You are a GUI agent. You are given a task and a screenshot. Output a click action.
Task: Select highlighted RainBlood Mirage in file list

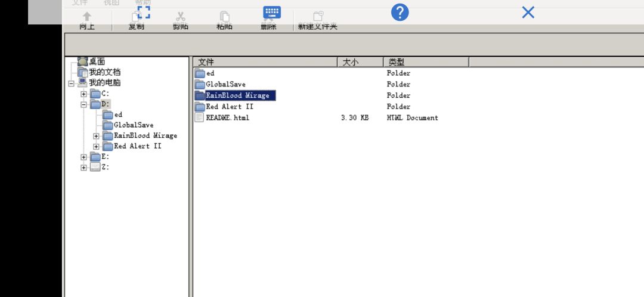click(x=240, y=95)
